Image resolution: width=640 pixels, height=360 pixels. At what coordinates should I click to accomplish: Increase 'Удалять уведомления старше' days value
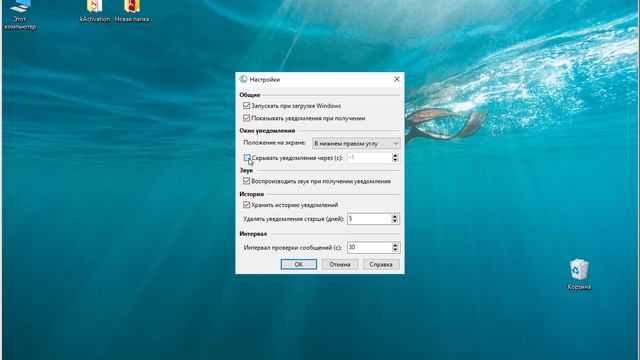pos(395,216)
